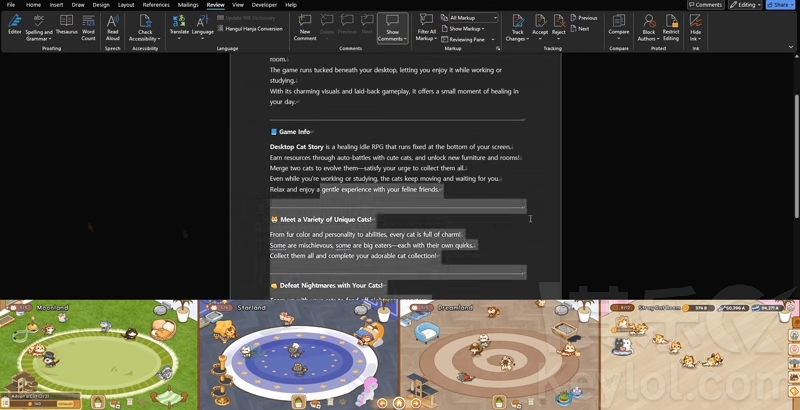Open Word Count statistics
Screen dimensions: 800x410
(x=88, y=24)
